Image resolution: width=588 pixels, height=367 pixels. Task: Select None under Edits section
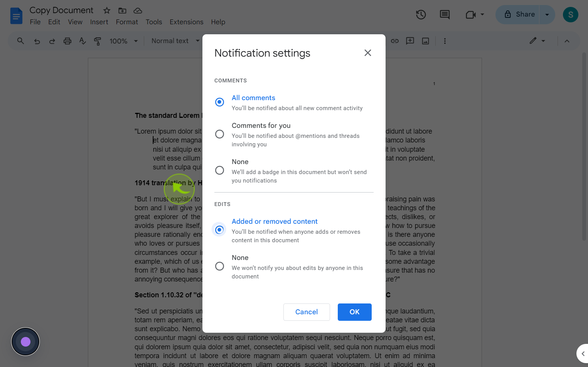point(219,266)
